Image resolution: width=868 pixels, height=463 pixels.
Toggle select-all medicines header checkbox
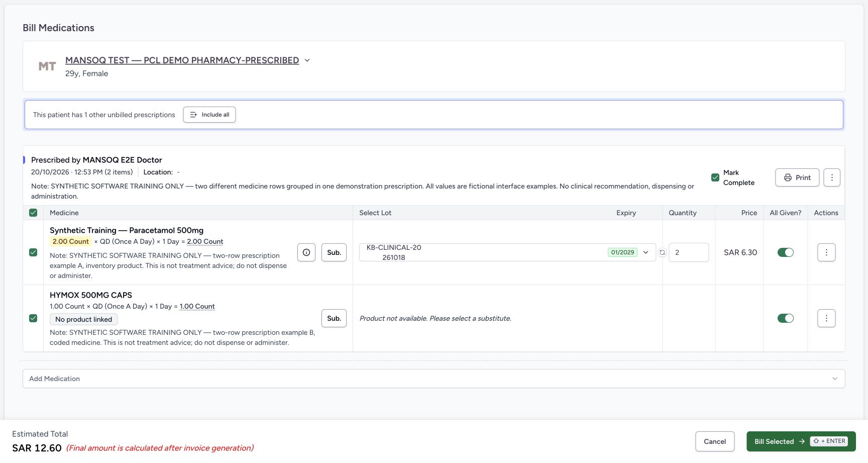point(33,213)
